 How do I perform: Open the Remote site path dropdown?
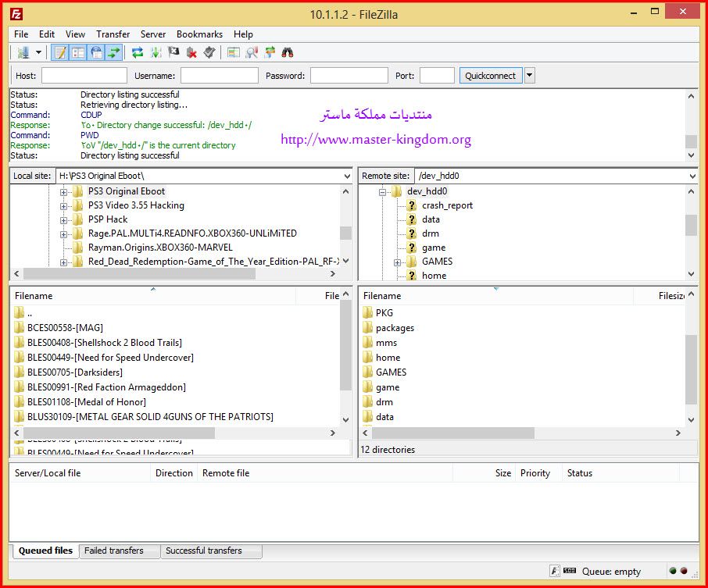coord(692,176)
